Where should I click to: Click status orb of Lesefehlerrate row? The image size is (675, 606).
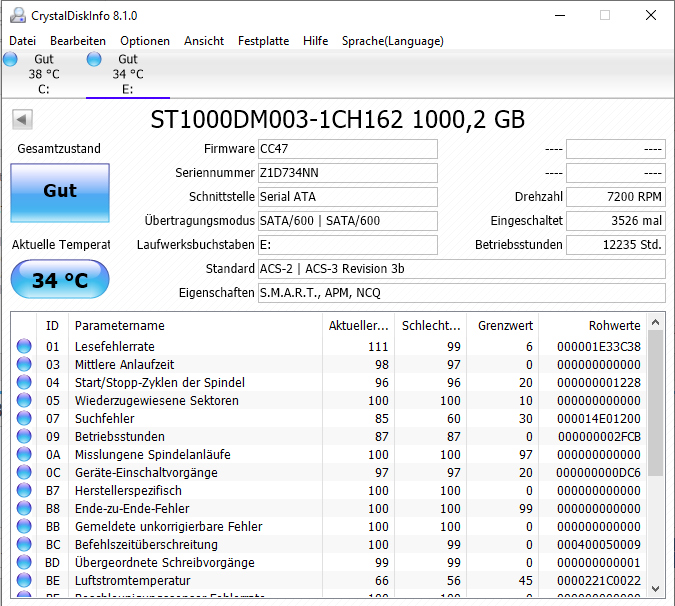pos(24,346)
